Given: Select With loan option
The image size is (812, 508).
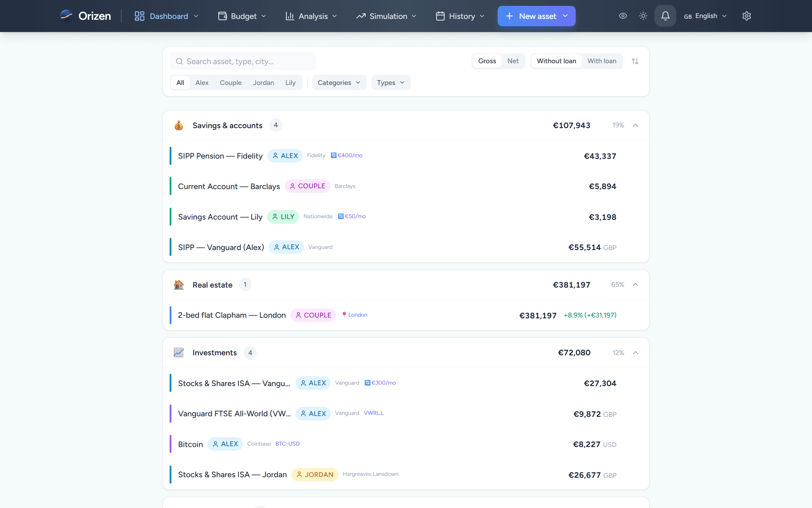Looking at the screenshot, I should (x=602, y=61).
